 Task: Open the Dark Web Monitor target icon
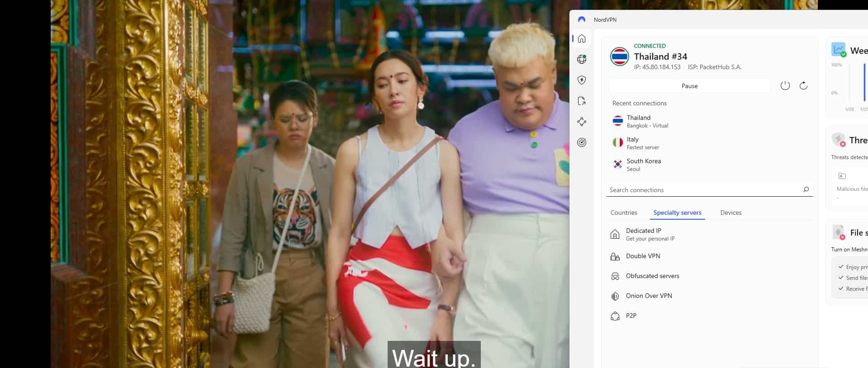(582, 142)
